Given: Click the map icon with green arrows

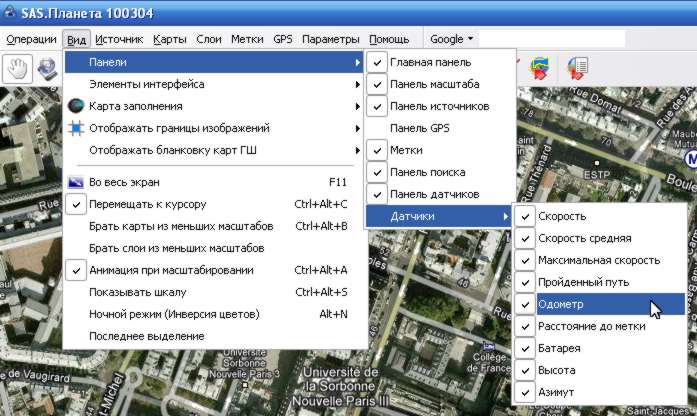Looking at the screenshot, I should (540, 68).
